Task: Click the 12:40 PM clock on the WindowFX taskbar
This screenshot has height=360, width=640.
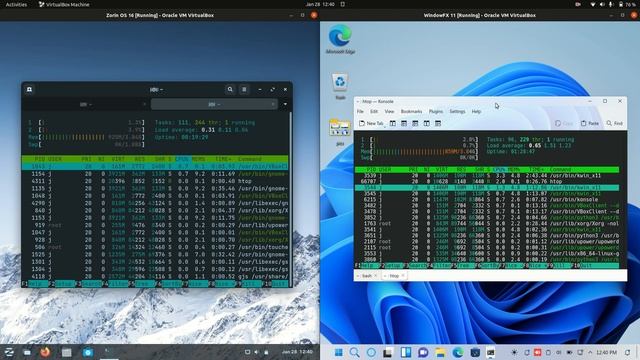Action: (606, 352)
